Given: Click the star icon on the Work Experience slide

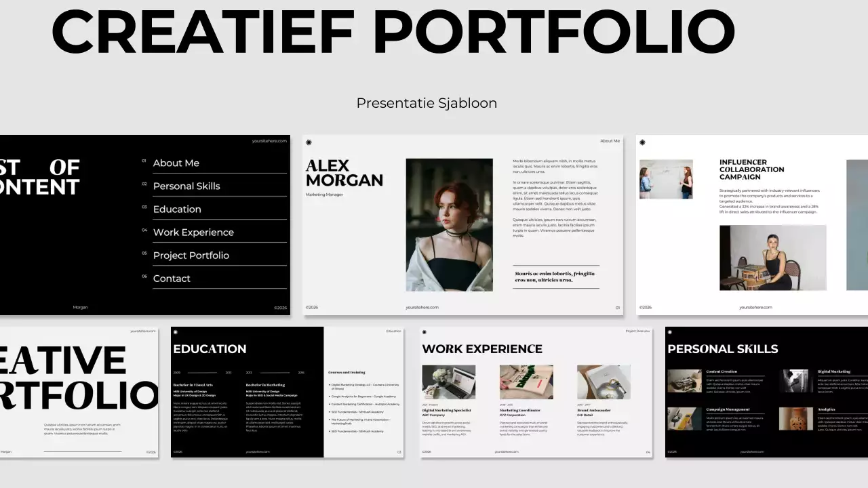Looking at the screenshot, I should pyautogui.click(x=425, y=333).
